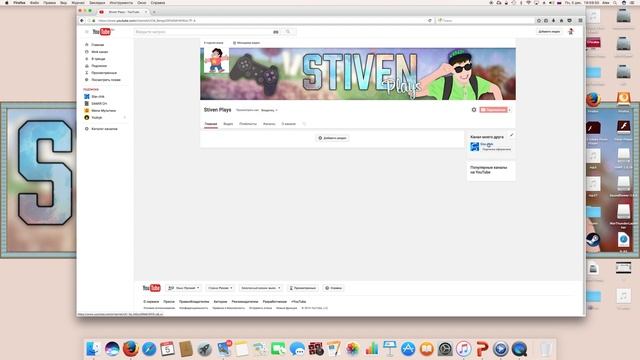Open Мой канал in left sidebar
This screenshot has height=360, width=640.
pyautogui.click(x=100, y=52)
